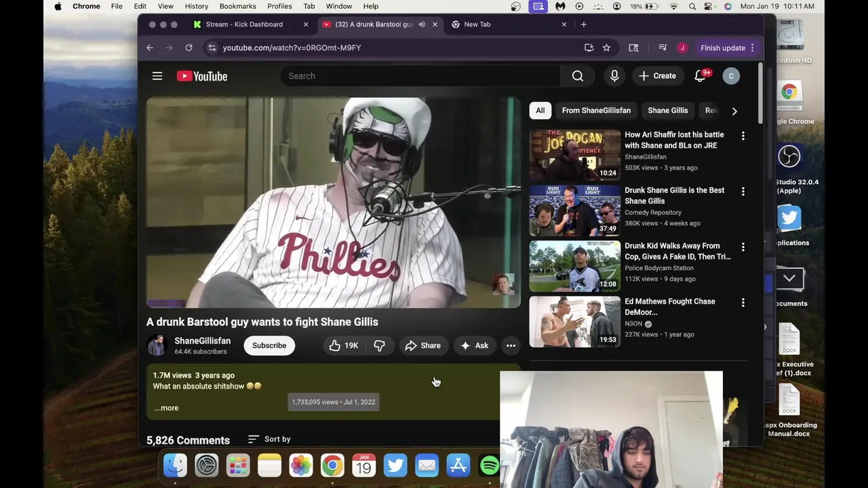Open options for Ed Mathews video
868x488 pixels.
click(743, 303)
